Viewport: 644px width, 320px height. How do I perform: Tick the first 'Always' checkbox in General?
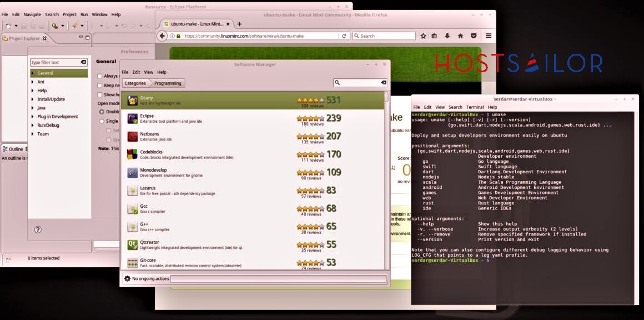click(100, 76)
